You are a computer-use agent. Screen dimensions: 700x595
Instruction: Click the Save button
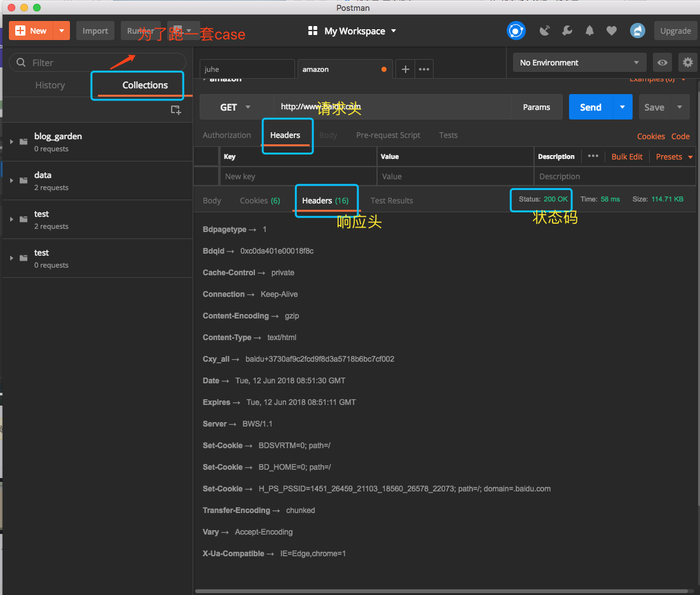654,107
